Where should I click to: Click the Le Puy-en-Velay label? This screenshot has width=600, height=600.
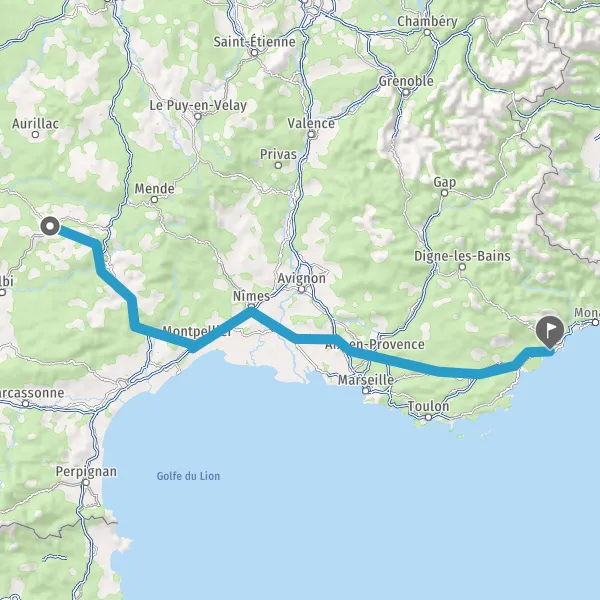click(x=198, y=105)
